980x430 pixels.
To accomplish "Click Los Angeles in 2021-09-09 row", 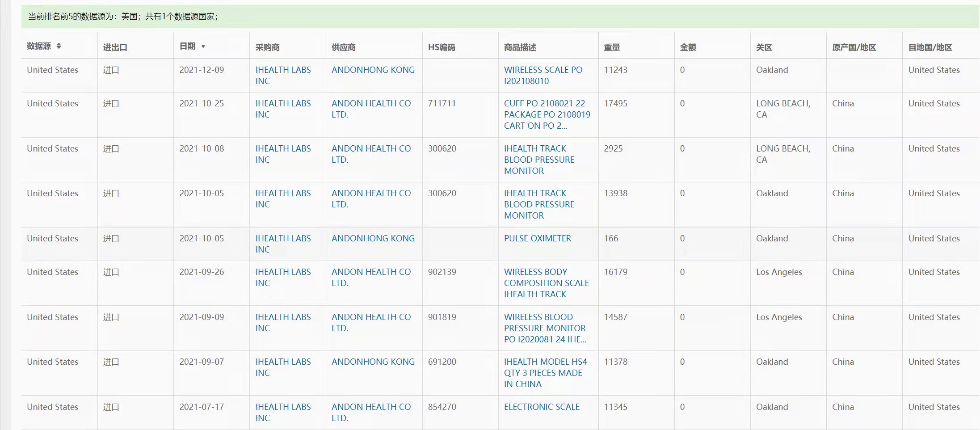I will (x=779, y=317).
